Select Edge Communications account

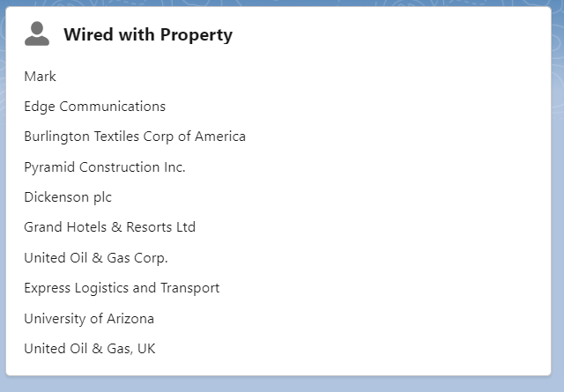94,107
